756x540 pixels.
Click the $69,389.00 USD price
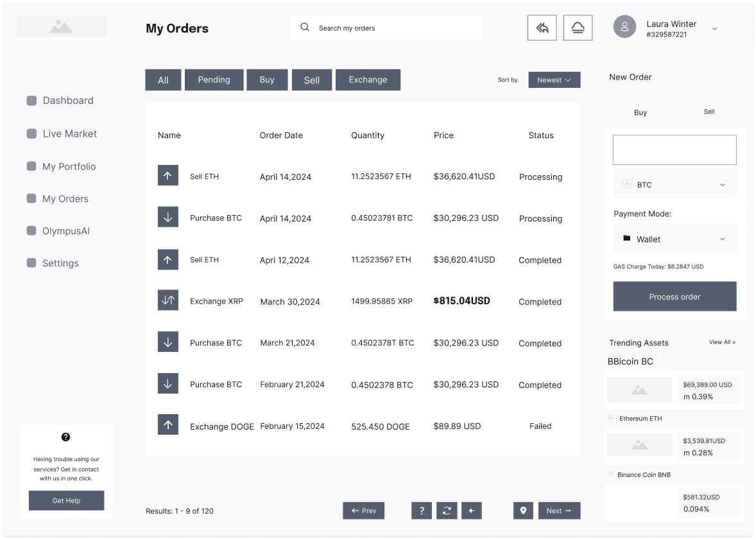tap(707, 385)
